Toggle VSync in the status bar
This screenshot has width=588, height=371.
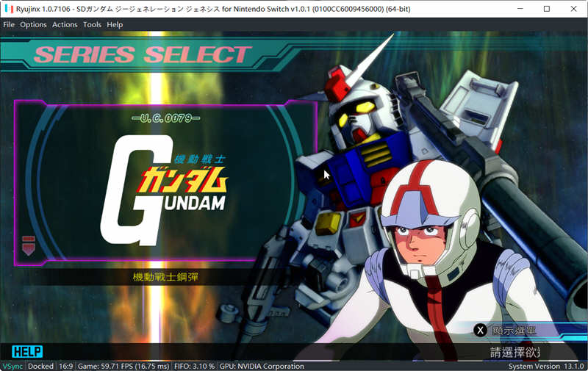tap(12, 366)
